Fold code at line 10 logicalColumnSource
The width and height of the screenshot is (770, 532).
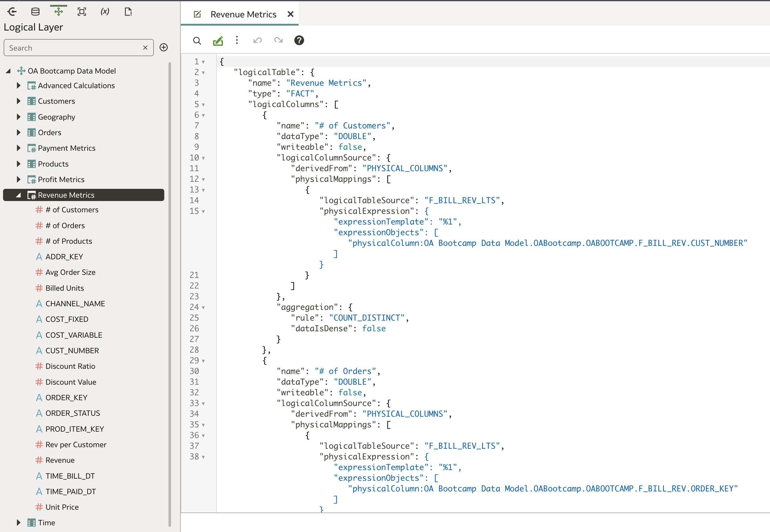tap(203, 158)
